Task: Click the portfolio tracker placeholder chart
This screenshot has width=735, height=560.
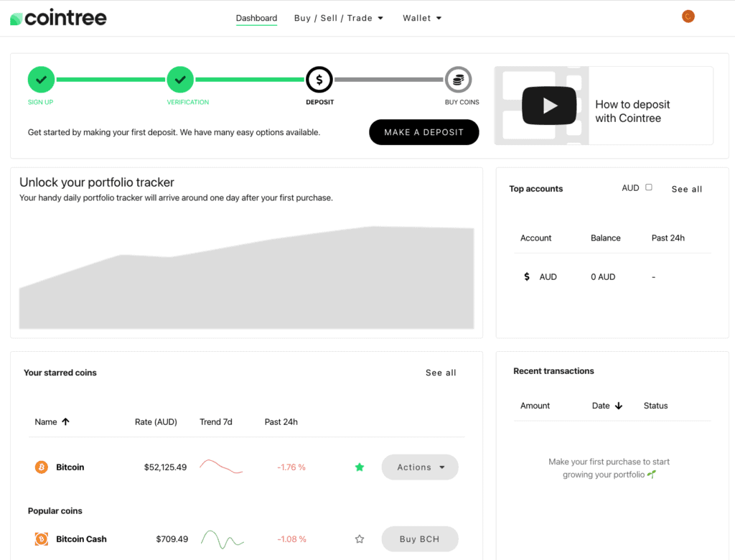Action: tap(247, 278)
